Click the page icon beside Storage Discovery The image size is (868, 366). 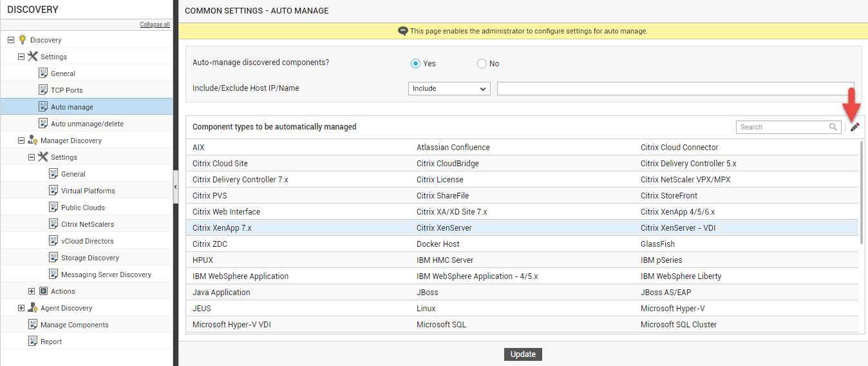[x=53, y=258]
